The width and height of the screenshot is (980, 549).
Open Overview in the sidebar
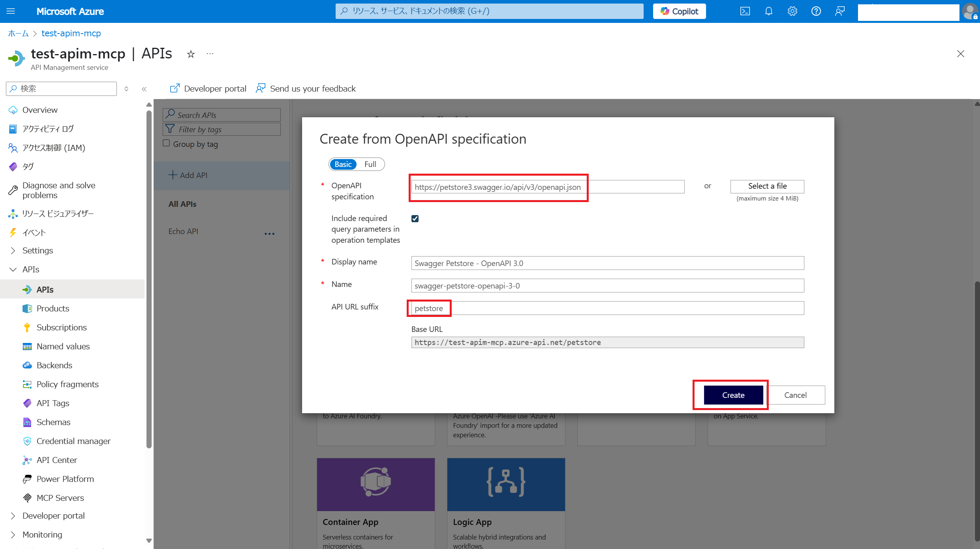tap(40, 110)
